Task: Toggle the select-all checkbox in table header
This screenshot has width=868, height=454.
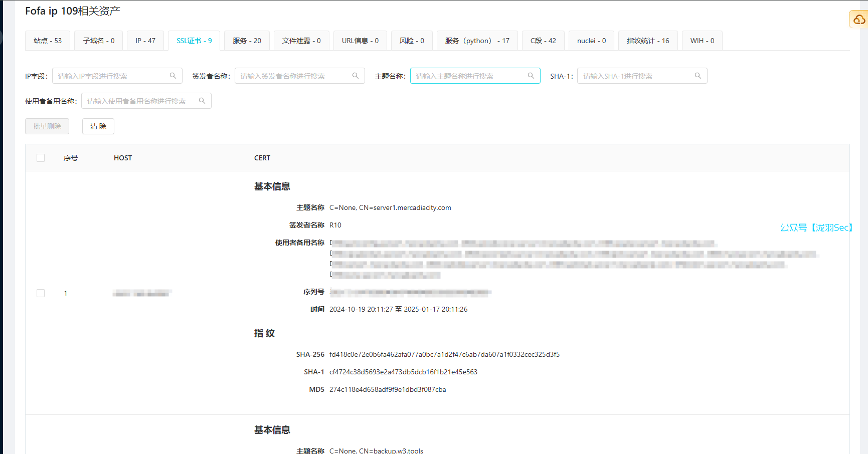Action: pos(41,158)
